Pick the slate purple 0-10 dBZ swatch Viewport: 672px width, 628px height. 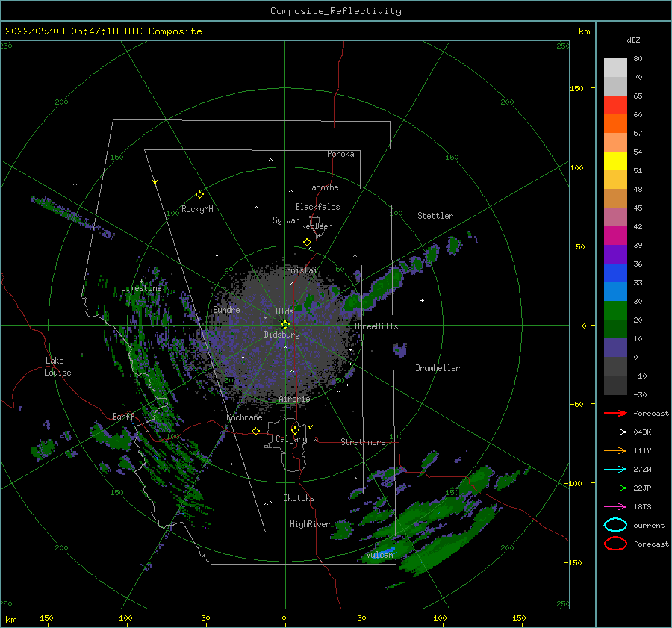click(x=615, y=348)
